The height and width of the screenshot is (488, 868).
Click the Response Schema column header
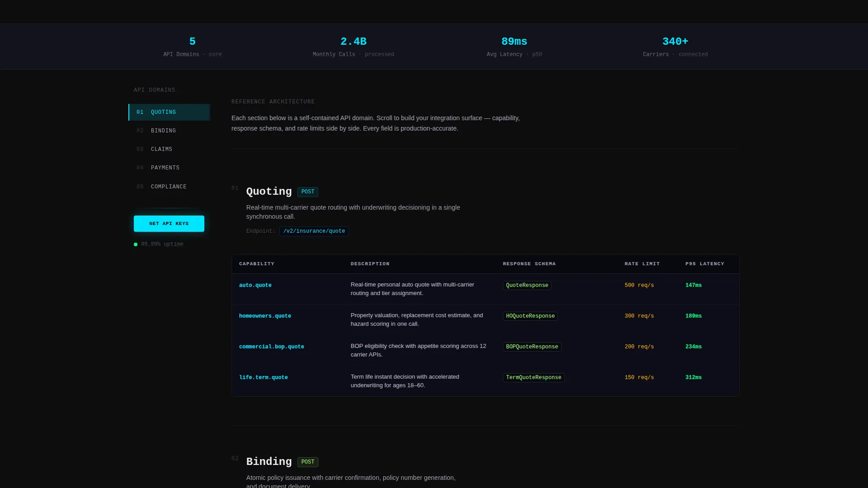pyautogui.click(x=529, y=264)
